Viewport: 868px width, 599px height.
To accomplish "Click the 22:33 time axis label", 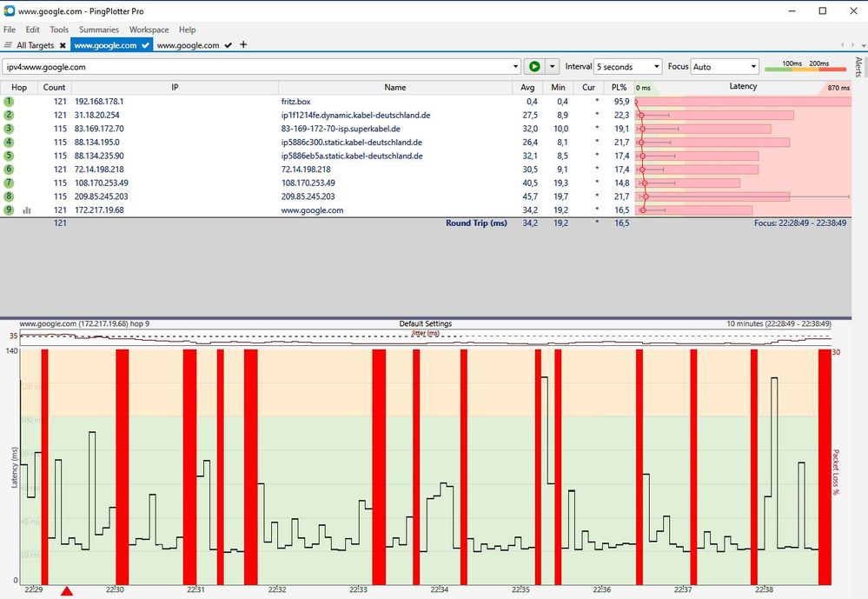I will (358, 589).
